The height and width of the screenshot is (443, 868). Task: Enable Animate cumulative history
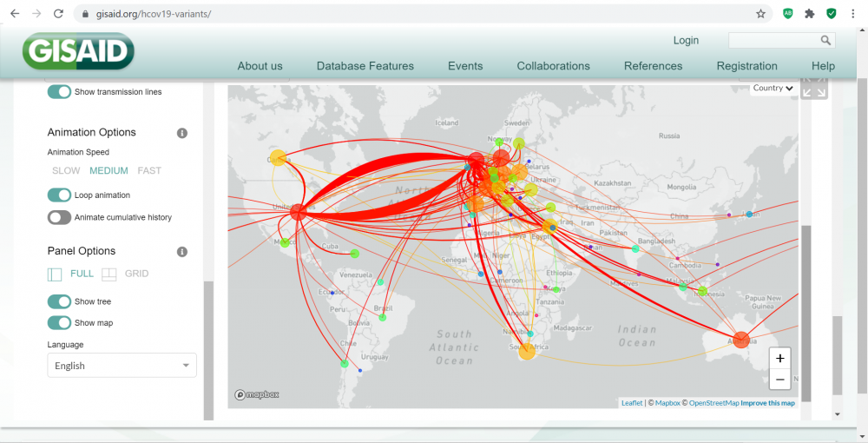click(59, 218)
